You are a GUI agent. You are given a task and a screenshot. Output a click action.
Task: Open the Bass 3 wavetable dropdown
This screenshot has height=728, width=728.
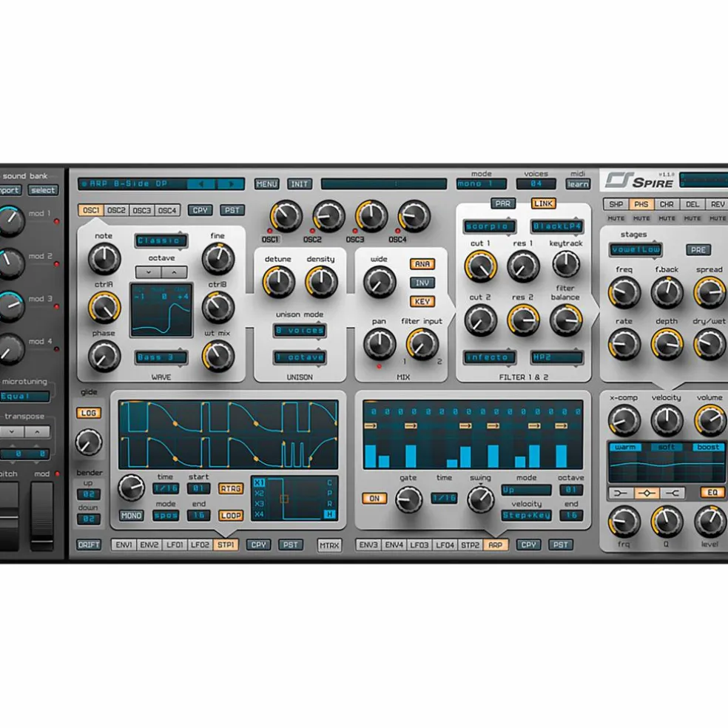161,357
